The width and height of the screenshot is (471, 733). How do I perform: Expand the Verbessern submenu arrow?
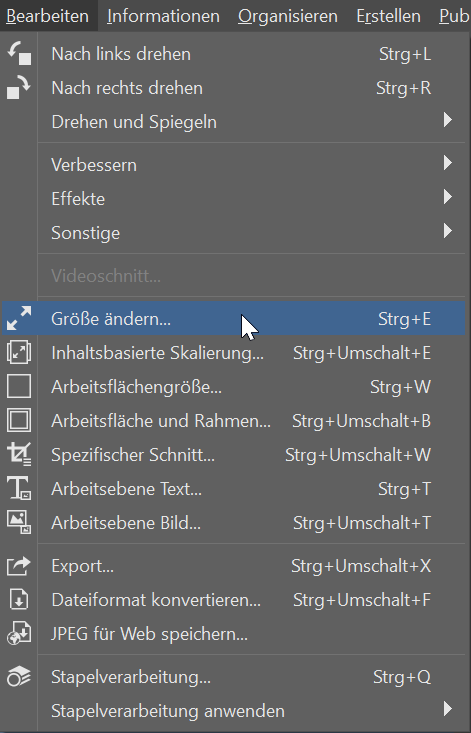pyautogui.click(x=448, y=163)
